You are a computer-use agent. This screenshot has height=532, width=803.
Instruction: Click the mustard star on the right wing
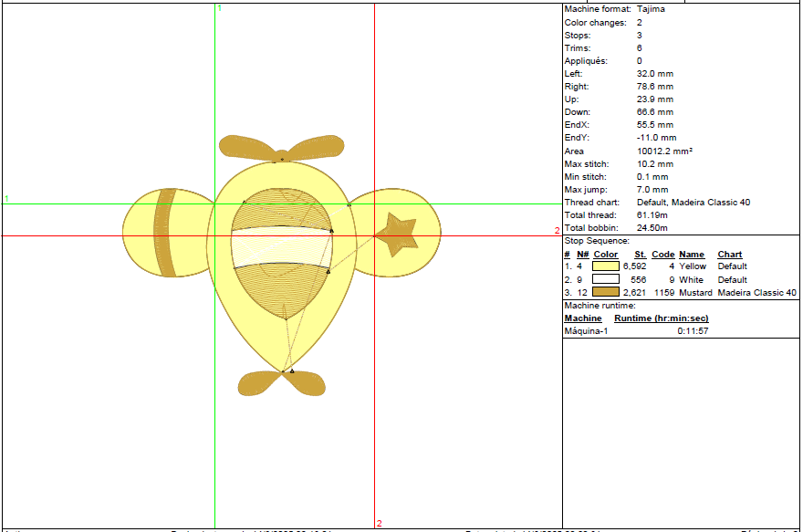click(x=397, y=235)
